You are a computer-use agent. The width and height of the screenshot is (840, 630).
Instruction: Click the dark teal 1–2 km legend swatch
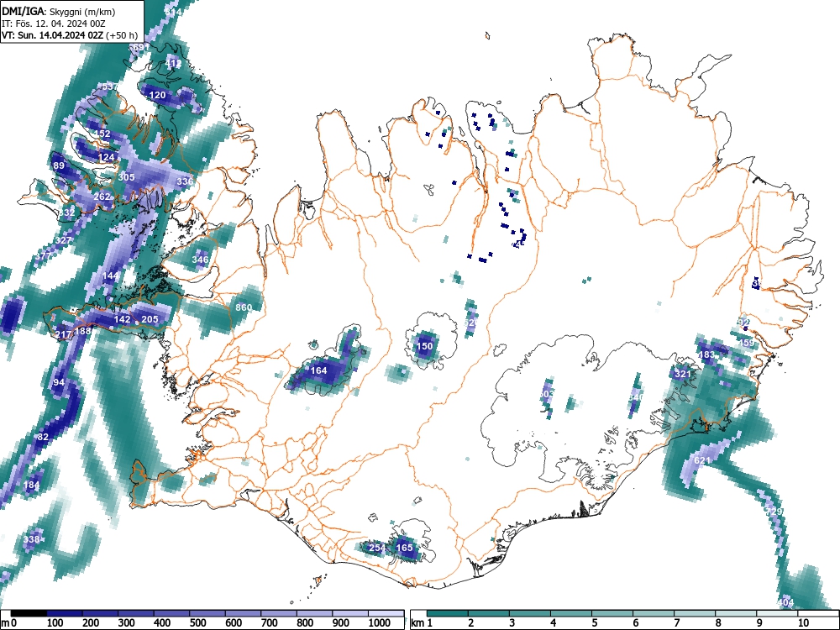pyautogui.click(x=448, y=613)
